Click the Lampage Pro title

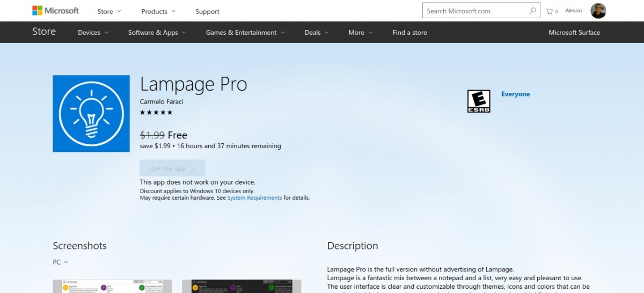(194, 84)
